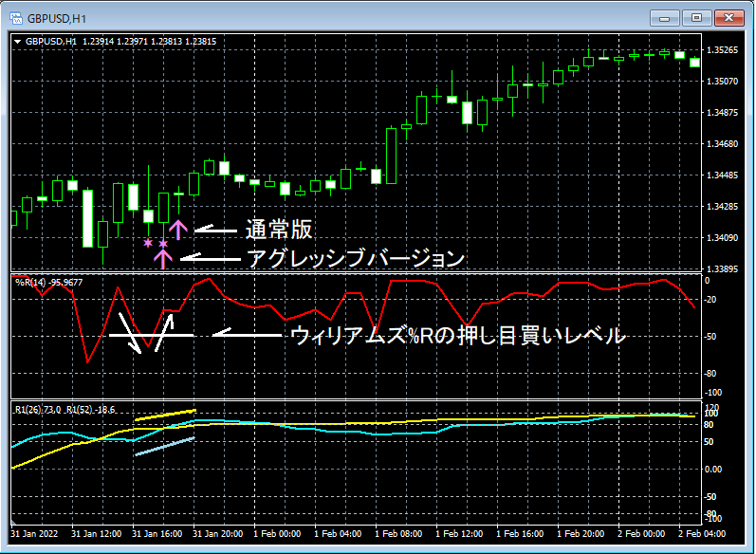
Task: Click the 1 Feb 08:00 time axis label
Action: point(398,534)
